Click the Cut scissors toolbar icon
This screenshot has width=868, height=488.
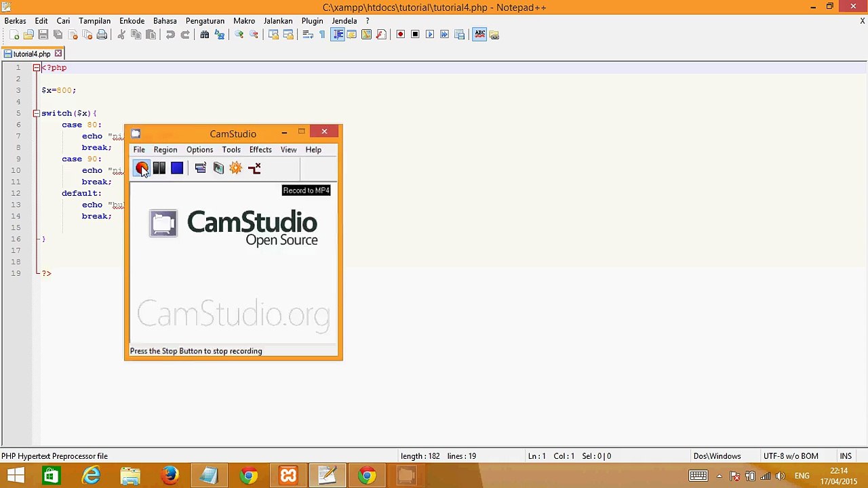click(121, 35)
